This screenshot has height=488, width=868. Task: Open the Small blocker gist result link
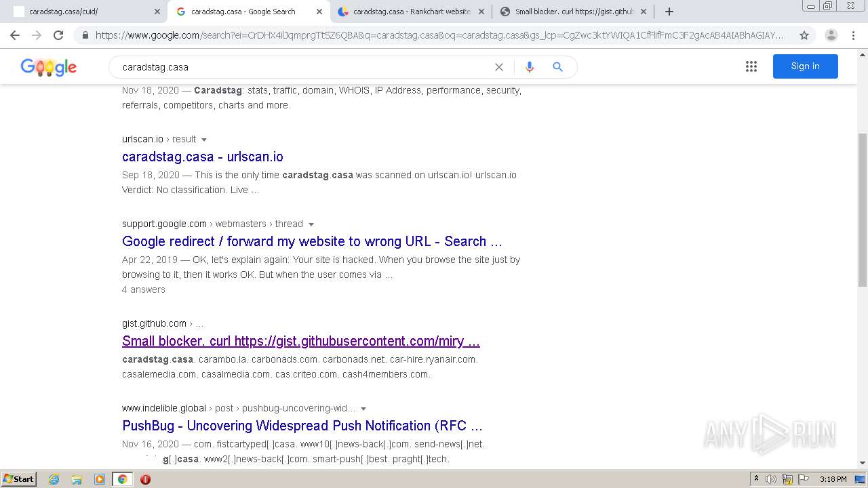(301, 341)
